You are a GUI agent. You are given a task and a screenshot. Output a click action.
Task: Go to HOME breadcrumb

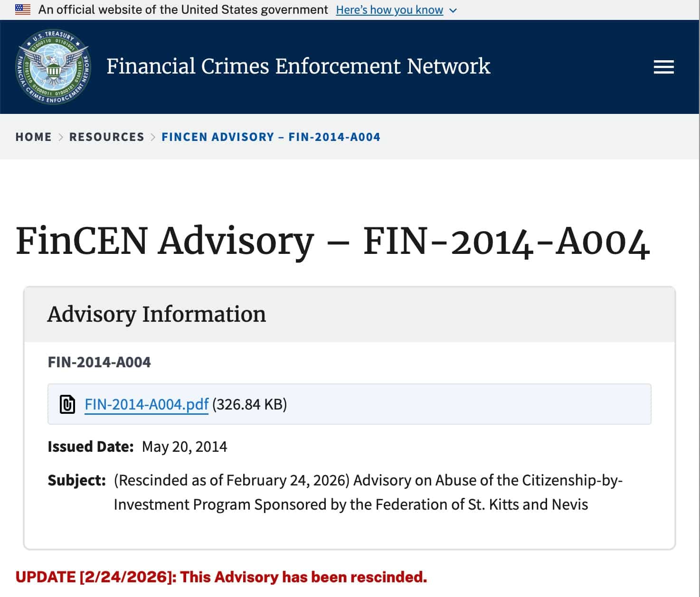click(33, 137)
